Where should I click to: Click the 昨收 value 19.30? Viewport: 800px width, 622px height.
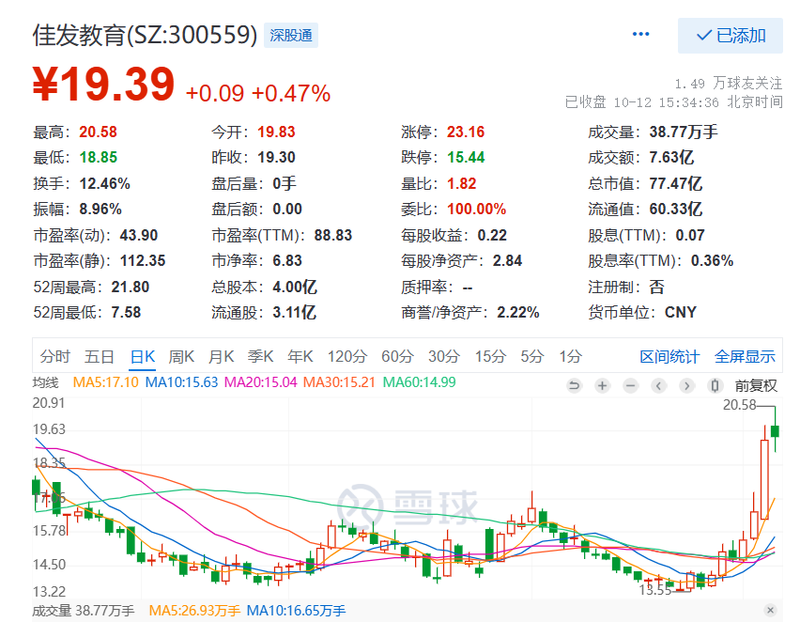point(276,157)
